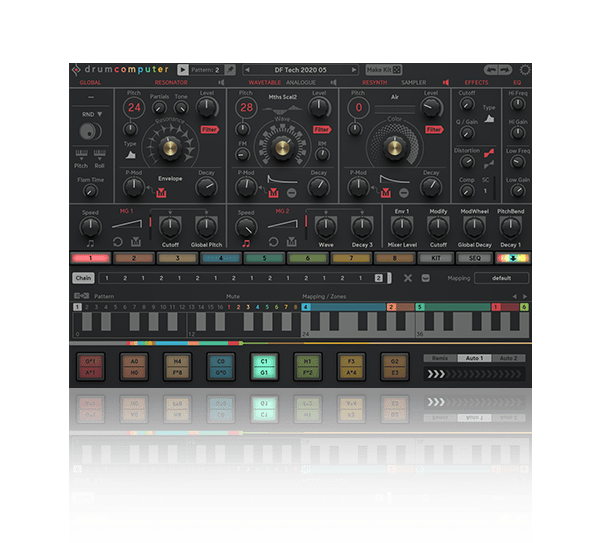
Task: Click the Wavetable P-Mod envelope icon
Action: [273, 192]
